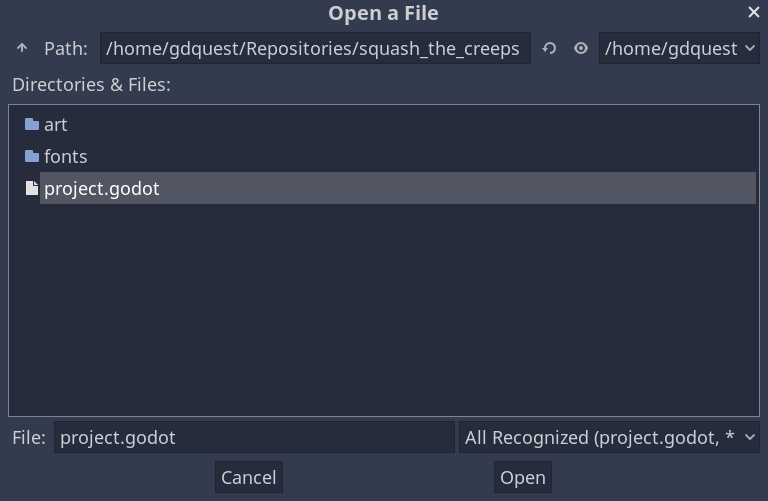
Task: Click the chevron arrow of the drive dropdown
Action: click(x=750, y=48)
